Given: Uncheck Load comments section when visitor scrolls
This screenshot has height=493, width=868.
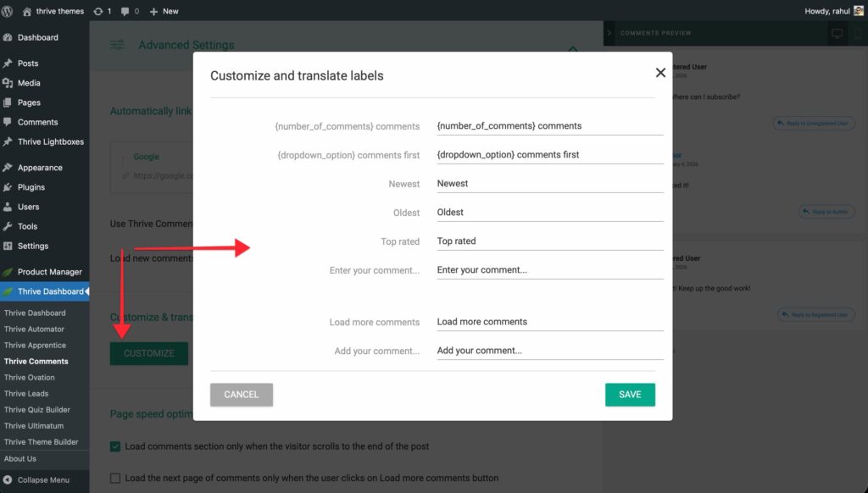Looking at the screenshot, I should click(x=115, y=446).
